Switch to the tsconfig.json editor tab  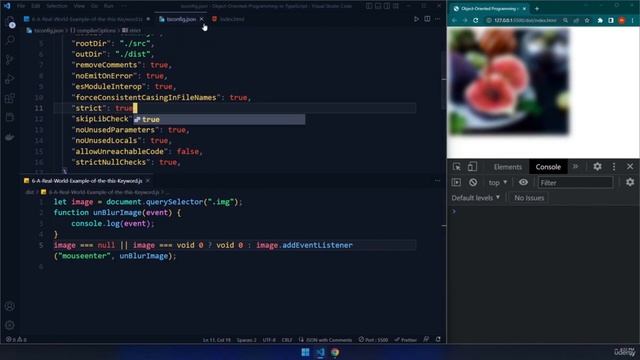[x=181, y=19]
